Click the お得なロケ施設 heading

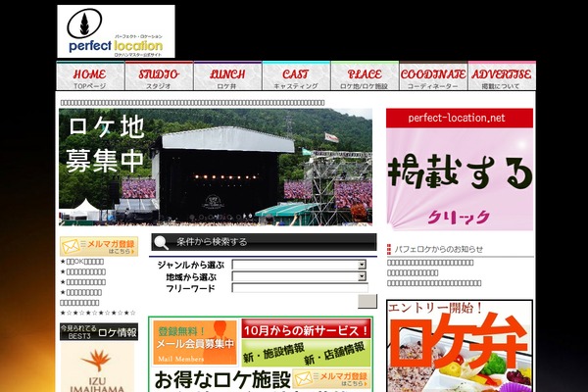pos(222,379)
